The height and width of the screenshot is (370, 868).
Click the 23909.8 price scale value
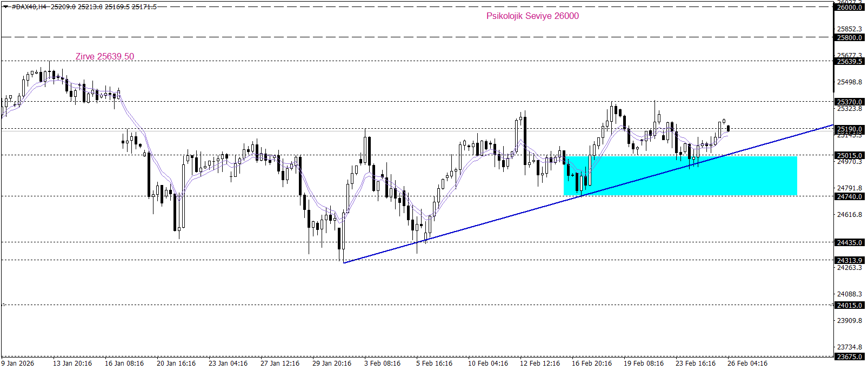click(x=850, y=321)
